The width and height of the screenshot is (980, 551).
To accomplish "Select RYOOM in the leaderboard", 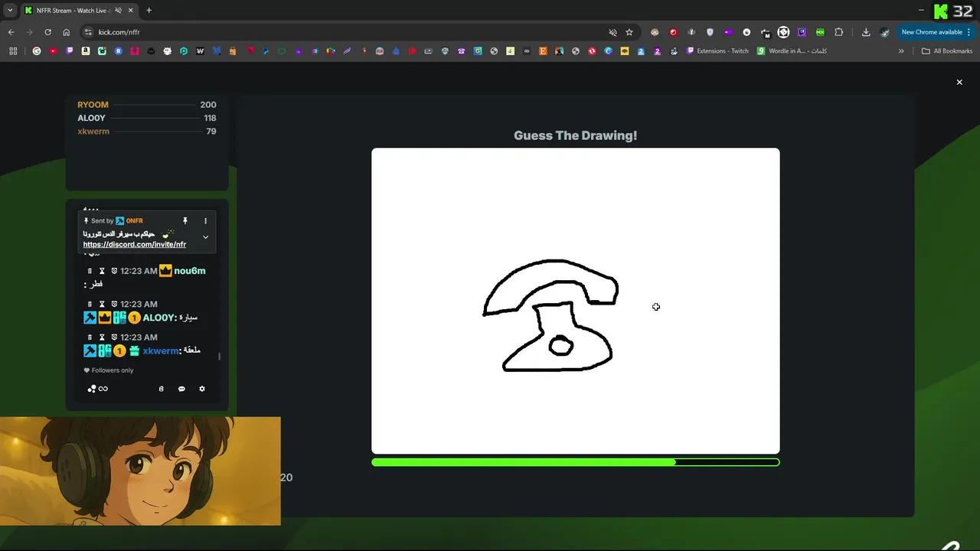I will [93, 105].
